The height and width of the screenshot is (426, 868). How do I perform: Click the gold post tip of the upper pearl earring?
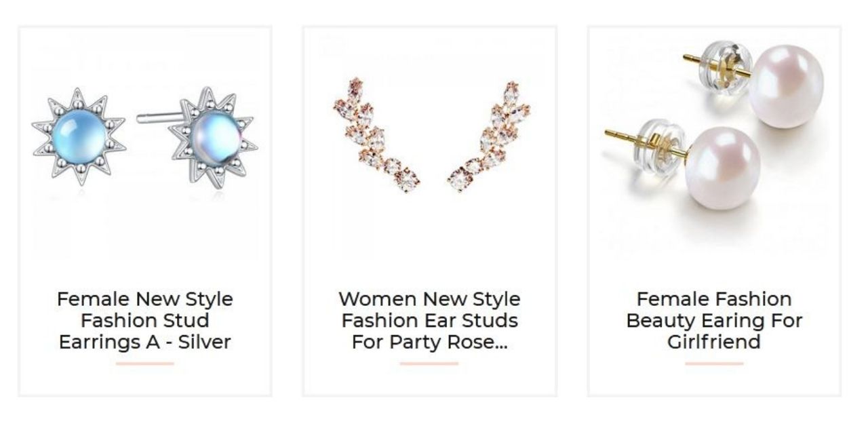tap(692, 58)
